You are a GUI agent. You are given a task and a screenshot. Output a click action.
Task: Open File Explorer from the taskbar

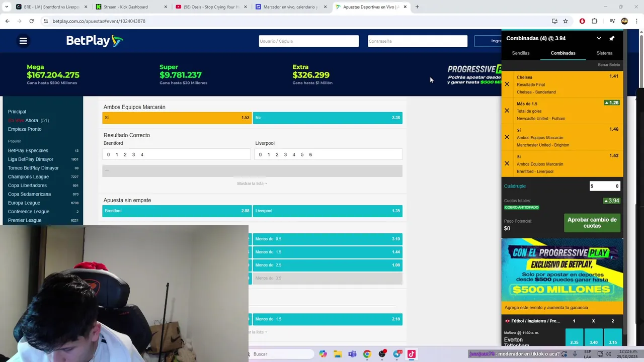pyautogui.click(x=337, y=354)
